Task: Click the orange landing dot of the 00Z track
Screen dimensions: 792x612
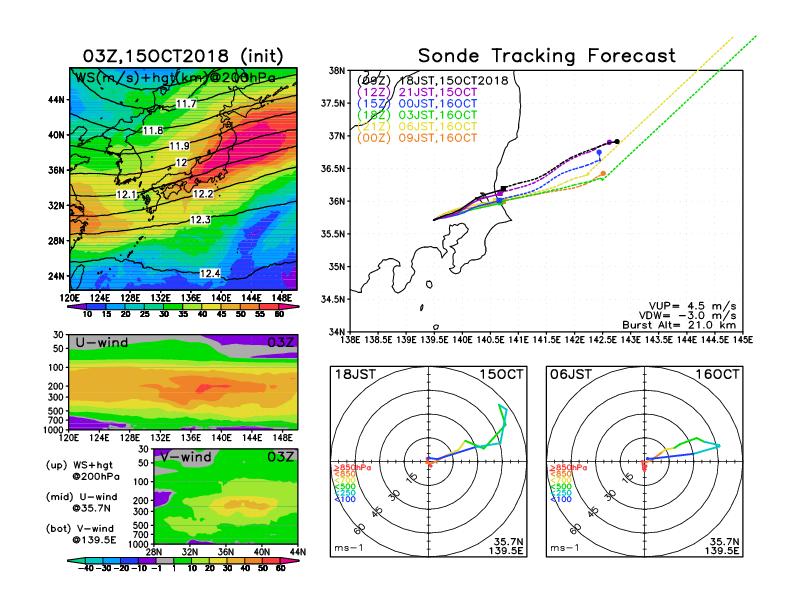Action: (603, 174)
